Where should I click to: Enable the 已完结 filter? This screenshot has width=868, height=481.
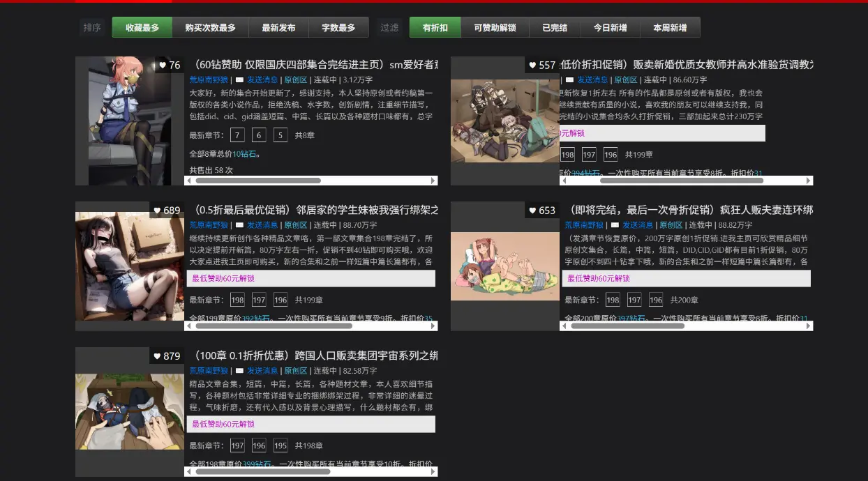555,28
